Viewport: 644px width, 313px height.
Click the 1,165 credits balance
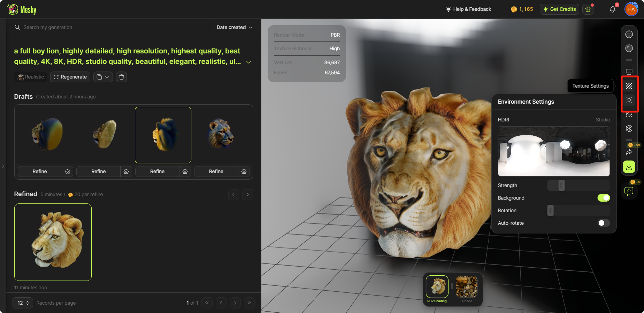pos(522,9)
